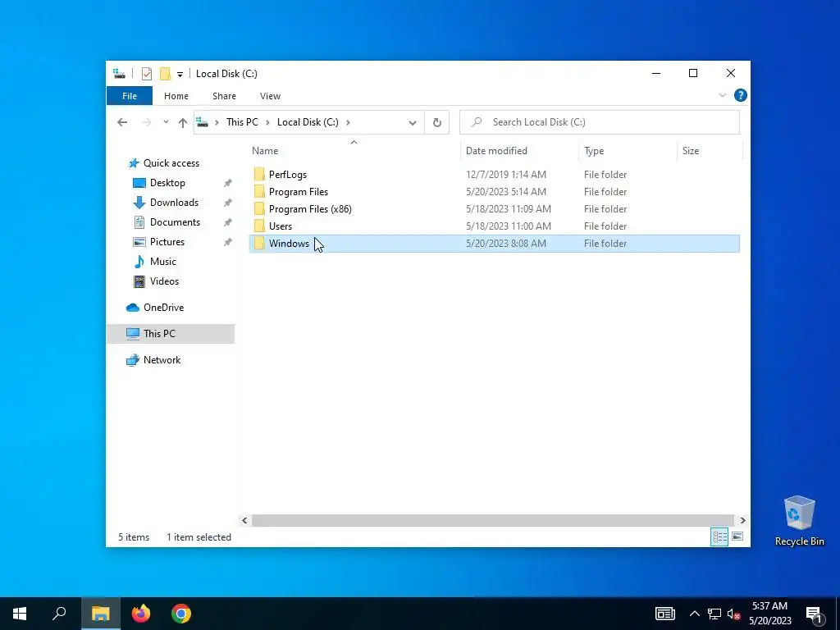
Task: Sort by the Name column header
Action: point(265,151)
